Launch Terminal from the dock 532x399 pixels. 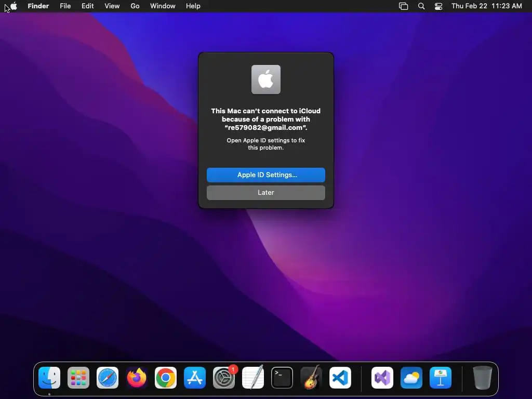click(282, 378)
